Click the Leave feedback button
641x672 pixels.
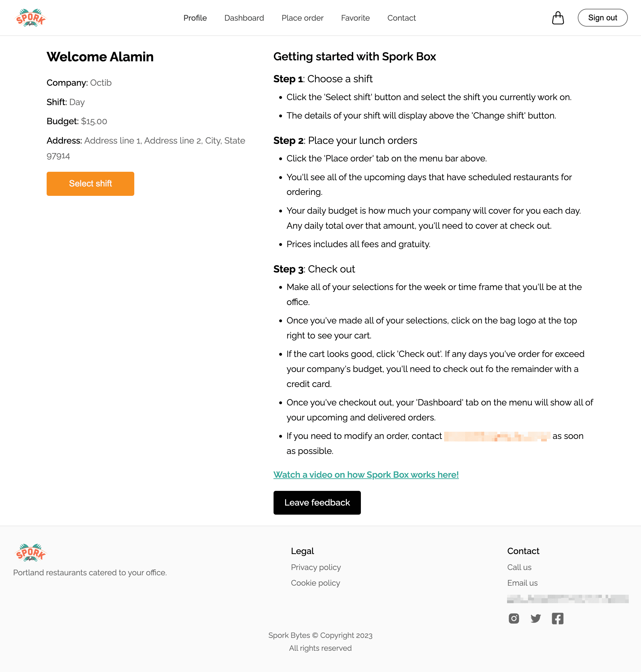pyautogui.click(x=317, y=502)
